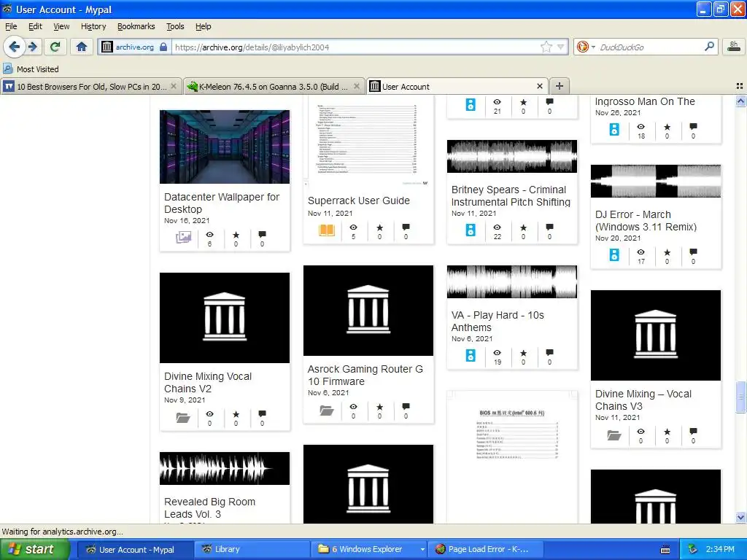Image resolution: width=747 pixels, height=560 pixels.
Task: Click the favorite star under VA Play Hard
Action: tap(524, 353)
